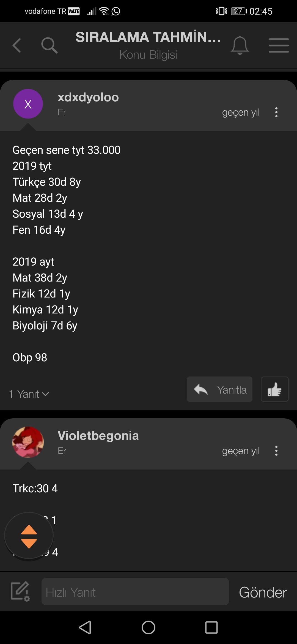Open the xdxdyoloo username link

pyautogui.click(x=88, y=97)
